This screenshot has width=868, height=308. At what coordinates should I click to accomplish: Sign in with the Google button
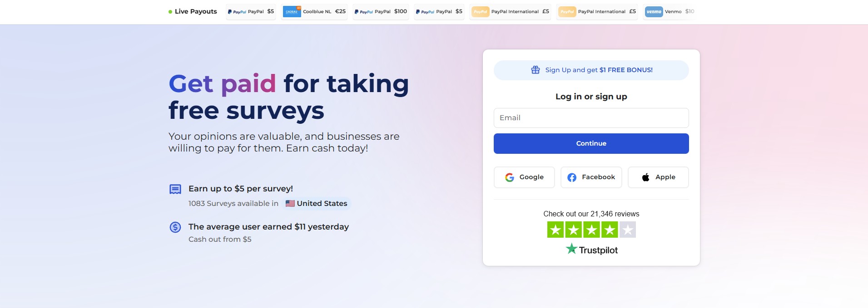[524, 177]
